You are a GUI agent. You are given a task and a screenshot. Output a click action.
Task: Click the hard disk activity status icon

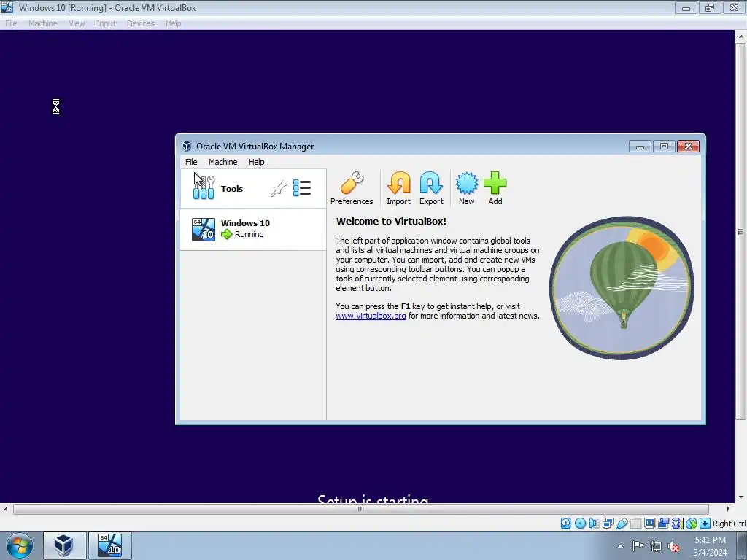(x=565, y=524)
